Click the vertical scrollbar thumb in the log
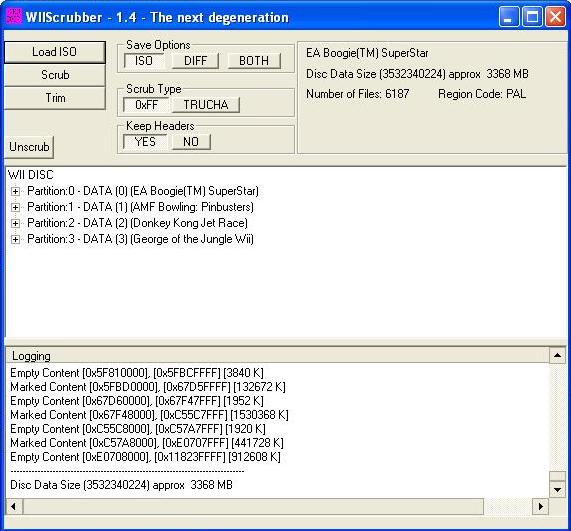The width and height of the screenshot is (571, 531). pyautogui.click(x=557, y=477)
